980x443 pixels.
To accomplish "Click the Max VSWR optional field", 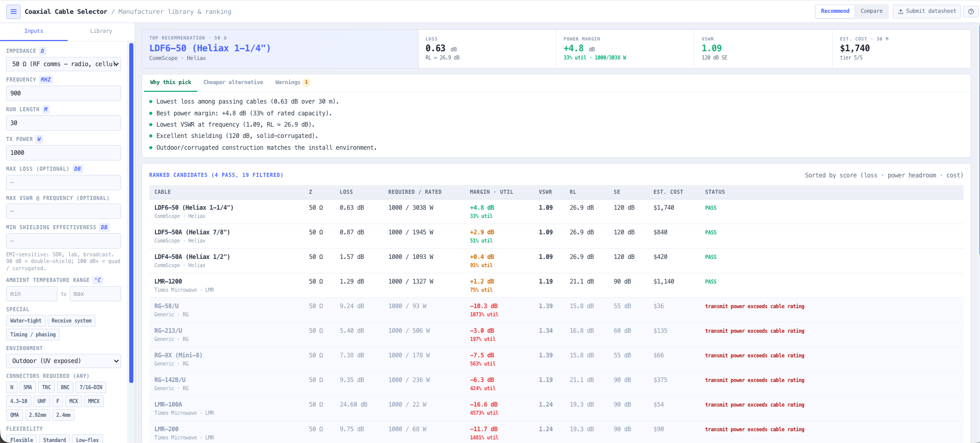I will coord(64,211).
